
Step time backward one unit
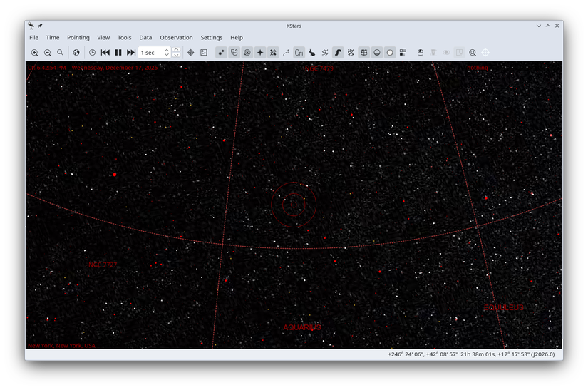point(105,53)
